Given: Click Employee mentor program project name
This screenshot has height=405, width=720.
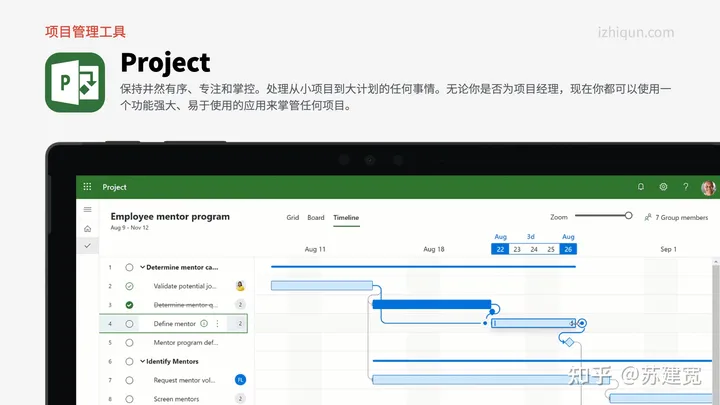Looking at the screenshot, I should tap(170, 216).
